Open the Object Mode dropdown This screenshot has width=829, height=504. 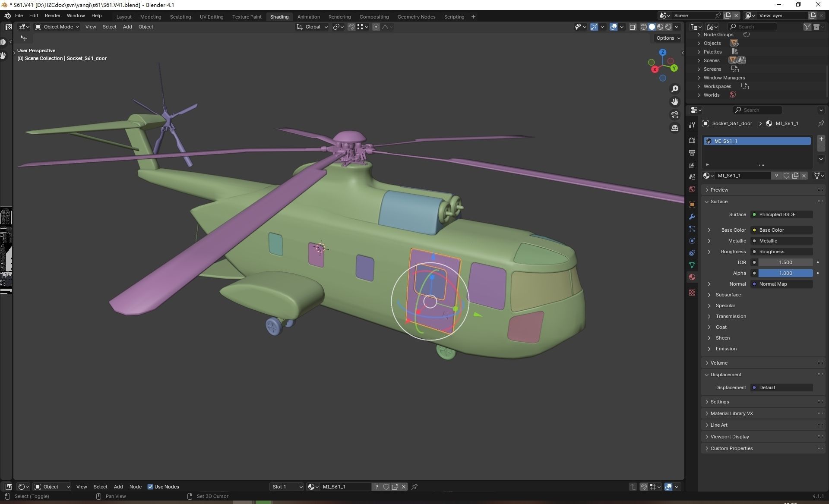[57, 27]
